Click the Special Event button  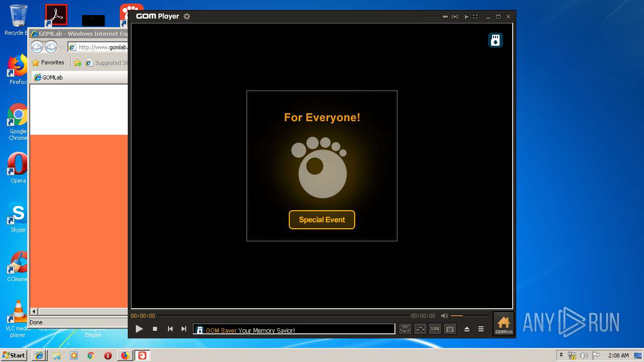click(x=322, y=220)
